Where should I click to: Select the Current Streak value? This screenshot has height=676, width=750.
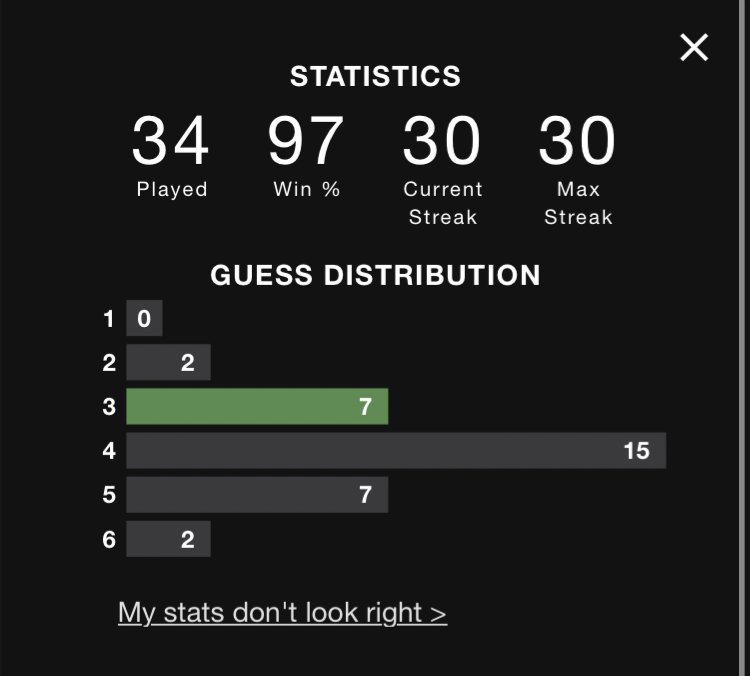441,141
